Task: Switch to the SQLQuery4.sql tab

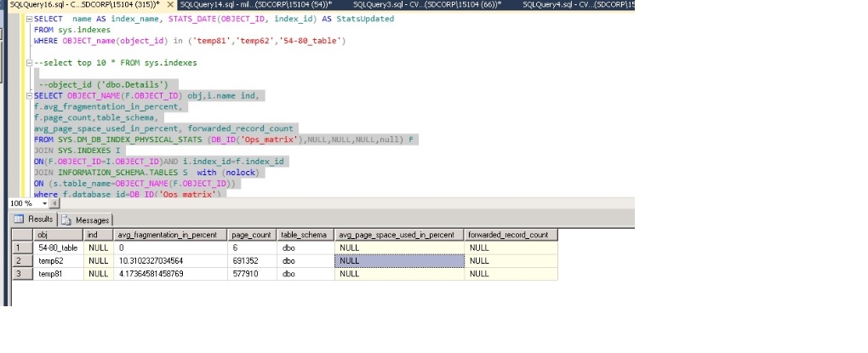Action: [x=579, y=4]
